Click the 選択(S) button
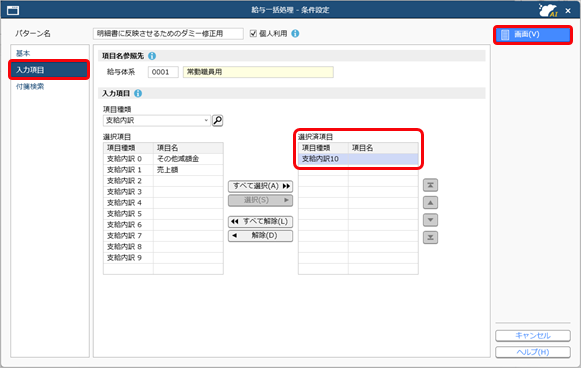 pyautogui.click(x=260, y=200)
